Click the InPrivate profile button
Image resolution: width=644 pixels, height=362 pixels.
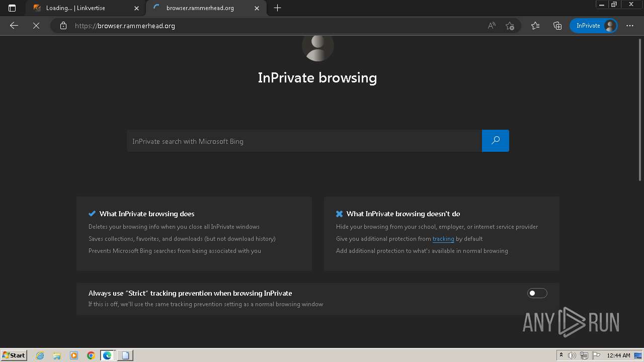pyautogui.click(x=594, y=26)
